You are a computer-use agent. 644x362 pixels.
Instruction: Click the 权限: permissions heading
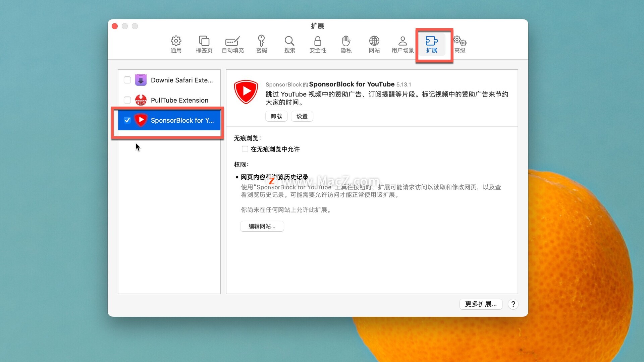click(241, 165)
